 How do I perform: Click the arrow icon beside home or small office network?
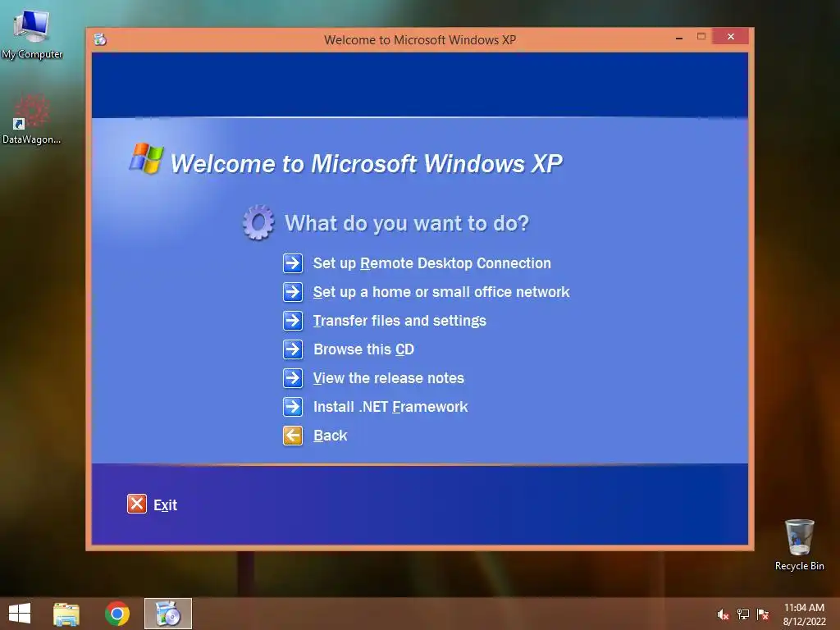[x=293, y=292]
